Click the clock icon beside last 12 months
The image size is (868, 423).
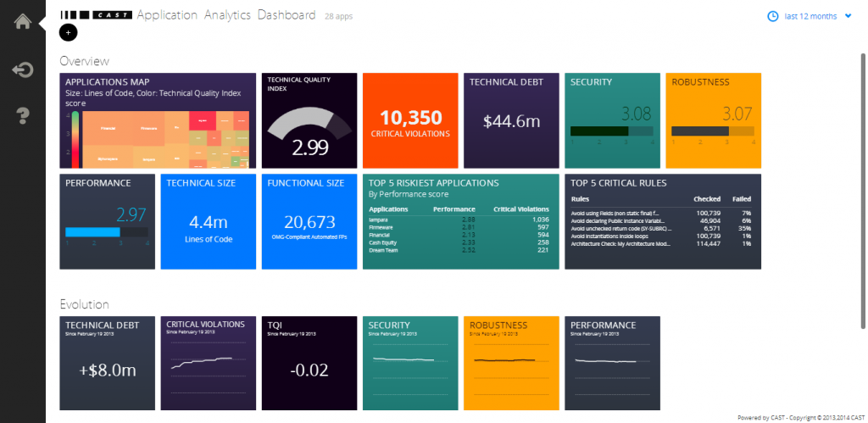772,16
